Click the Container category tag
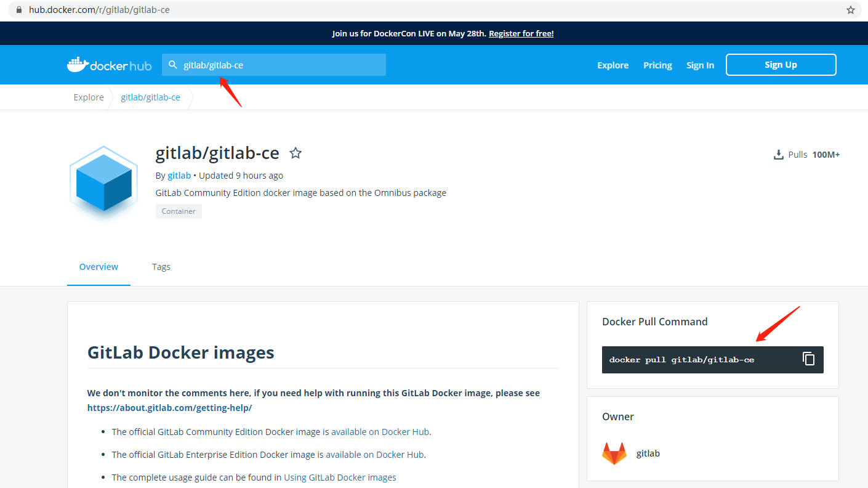This screenshot has height=488, width=868. (179, 211)
